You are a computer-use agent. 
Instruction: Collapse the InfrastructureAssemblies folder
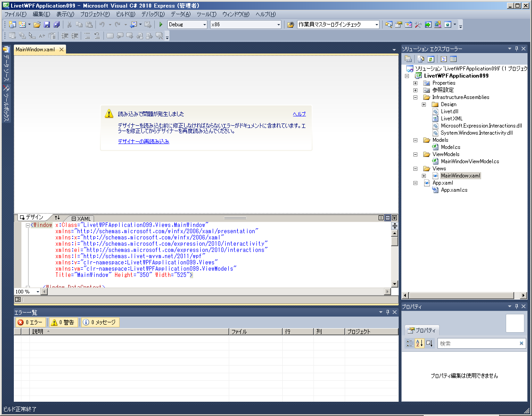pyautogui.click(x=415, y=97)
